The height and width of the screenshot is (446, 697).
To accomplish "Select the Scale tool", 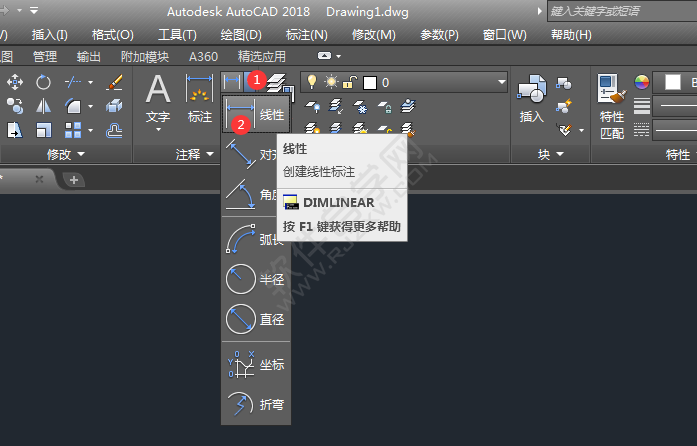I will (x=43, y=130).
